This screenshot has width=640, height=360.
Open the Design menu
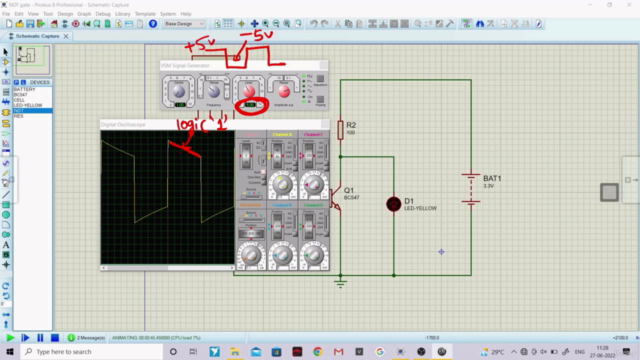click(65, 14)
